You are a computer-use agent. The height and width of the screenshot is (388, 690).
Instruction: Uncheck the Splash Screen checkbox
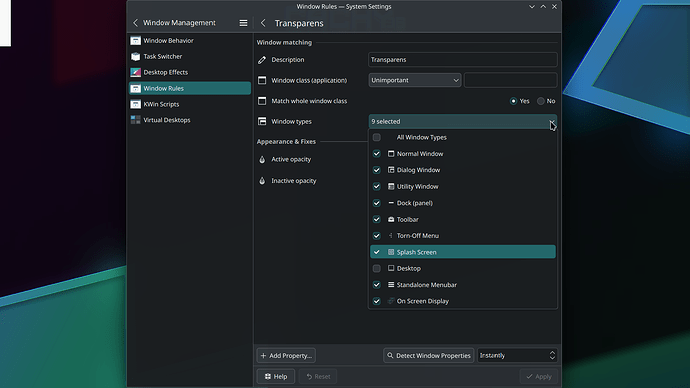(x=377, y=252)
